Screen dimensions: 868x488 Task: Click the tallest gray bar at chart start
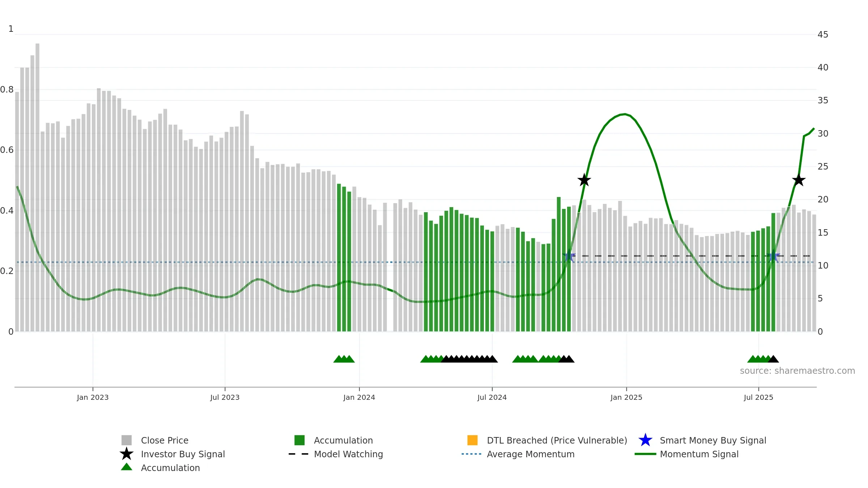[x=37, y=187]
